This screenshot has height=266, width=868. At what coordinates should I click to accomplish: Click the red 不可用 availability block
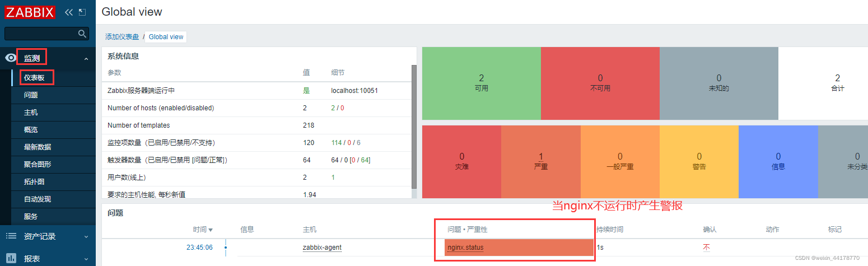(x=600, y=83)
